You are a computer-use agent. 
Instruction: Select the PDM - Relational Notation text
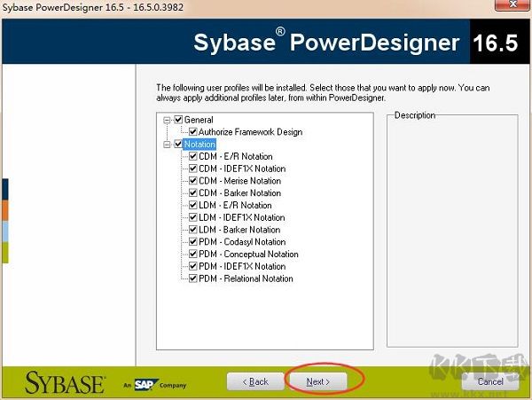point(246,278)
